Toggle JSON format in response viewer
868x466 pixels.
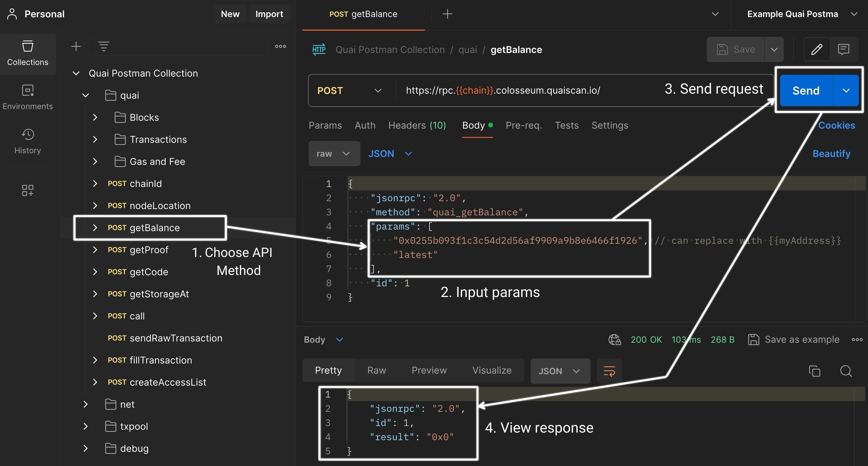[x=560, y=370]
